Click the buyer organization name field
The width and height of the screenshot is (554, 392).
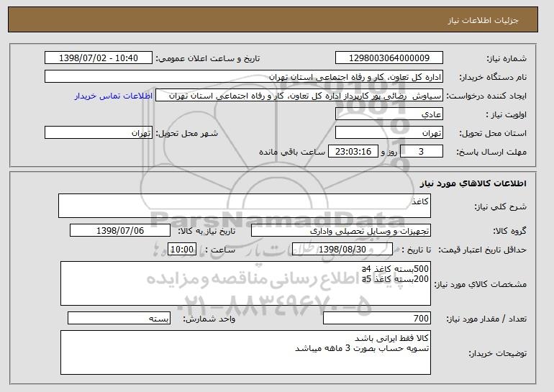pos(244,77)
